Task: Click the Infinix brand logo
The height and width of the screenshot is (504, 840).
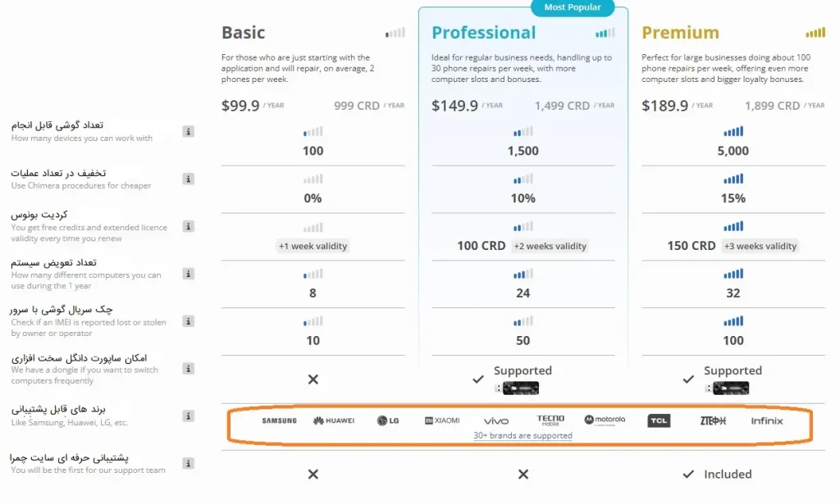Action: click(x=767, y=420)
